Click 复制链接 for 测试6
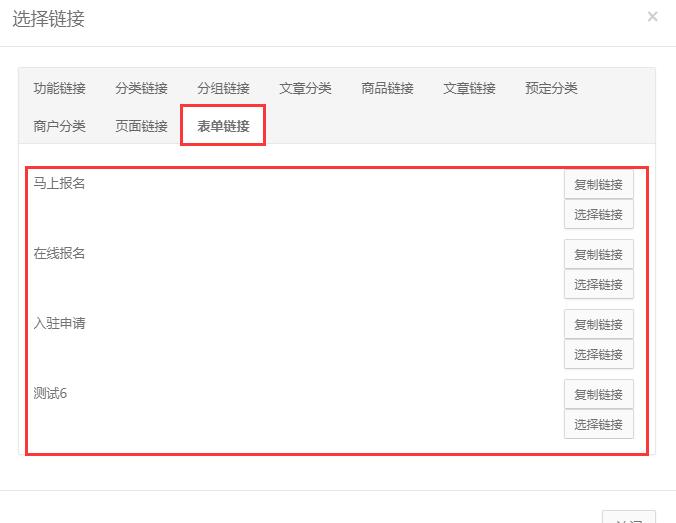 [598, 394]
